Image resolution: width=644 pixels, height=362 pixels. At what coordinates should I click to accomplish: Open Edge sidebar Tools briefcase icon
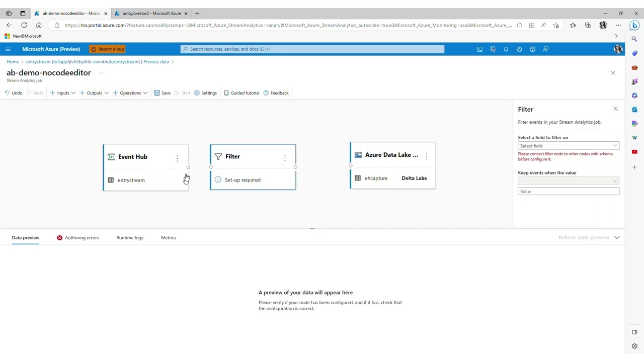coord(634,67)
